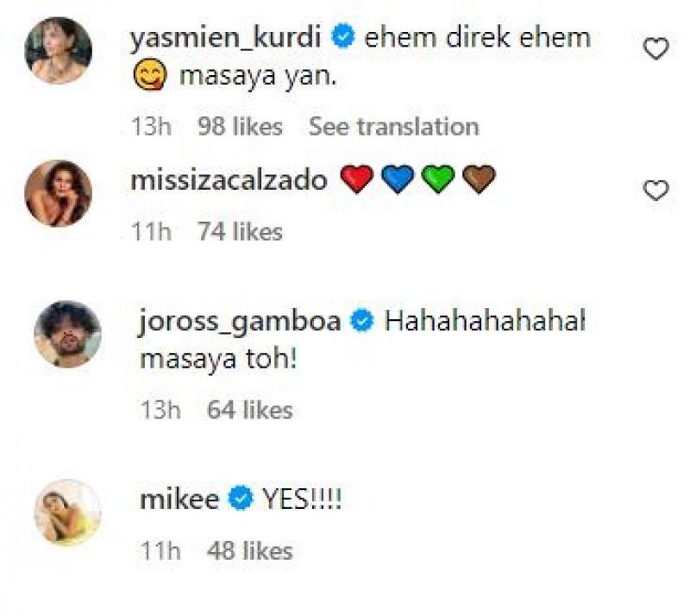View the 48 likes list
The height and width of the screenshot is (616, 690).
(x=250, y=550)
